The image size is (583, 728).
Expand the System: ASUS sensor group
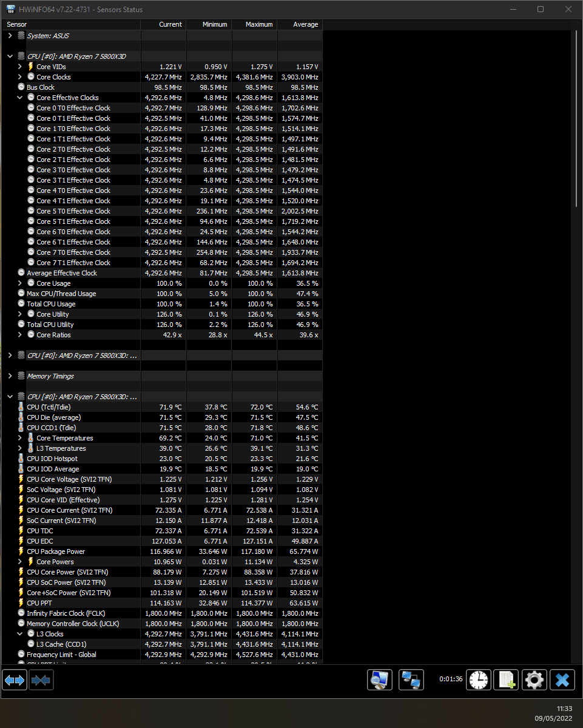click(x=10, y=36)
